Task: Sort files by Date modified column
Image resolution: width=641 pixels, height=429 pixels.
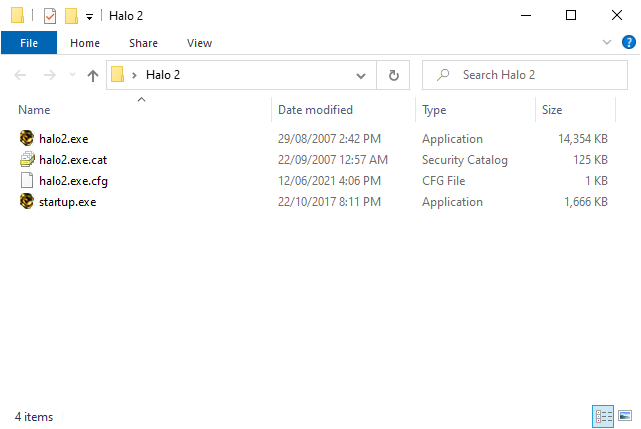Action: click(315, 110)
